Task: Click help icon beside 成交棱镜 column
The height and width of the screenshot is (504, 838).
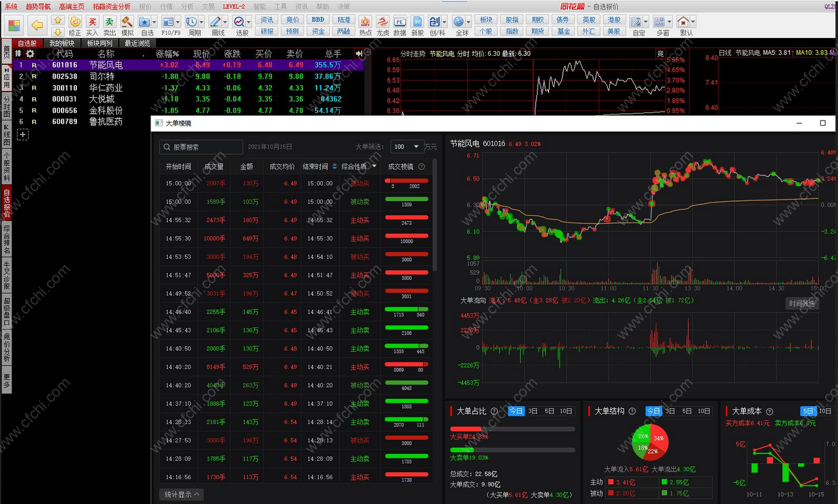Action: [421, 166]
